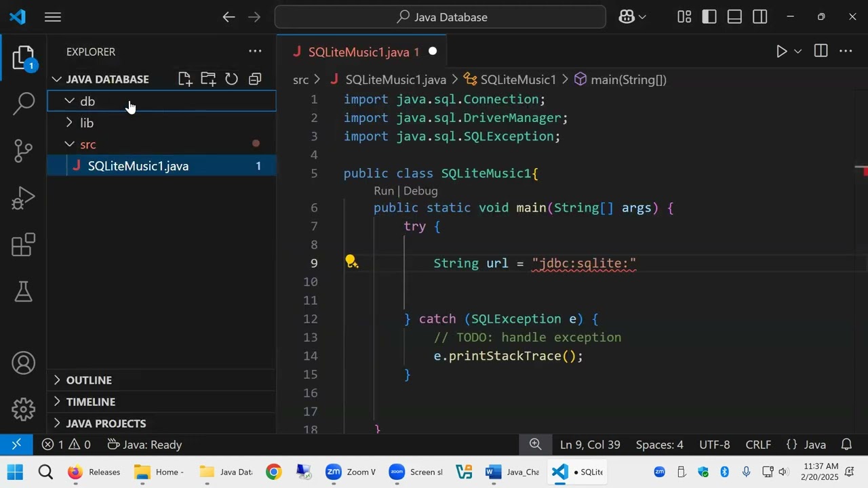The width and height of the screenshot is (868, 488).
Task: Toggle the primary side bar visibility
Action: (709, 17)
